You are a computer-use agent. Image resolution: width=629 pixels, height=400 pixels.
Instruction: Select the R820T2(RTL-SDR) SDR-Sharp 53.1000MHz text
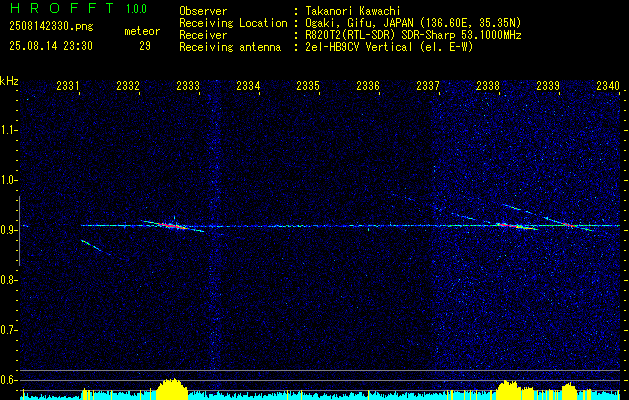coord(413,35)
